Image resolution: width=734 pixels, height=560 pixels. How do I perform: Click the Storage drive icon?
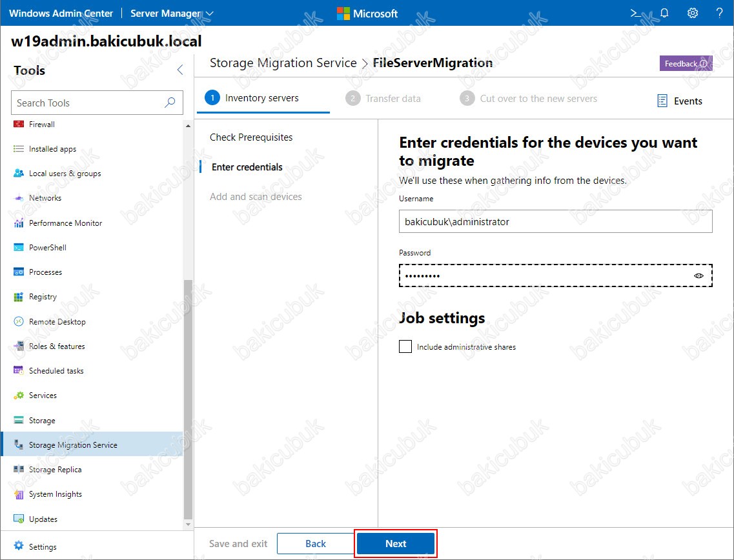19,420
